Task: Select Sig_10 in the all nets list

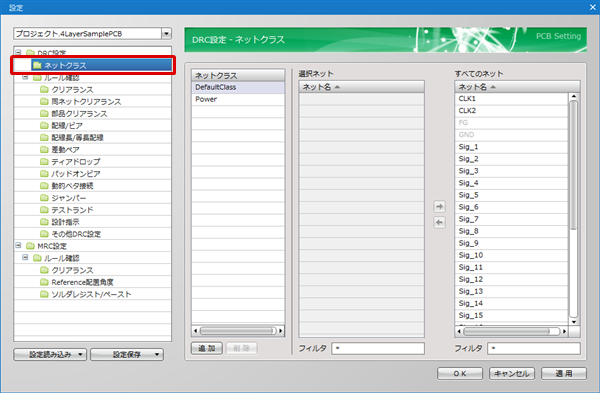Action: [x=512, y=255]
